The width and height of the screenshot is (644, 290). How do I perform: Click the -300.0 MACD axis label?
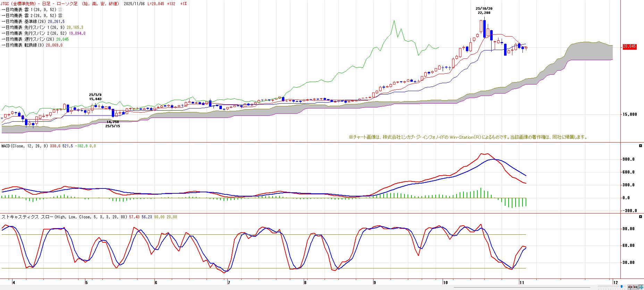[x=629, y=211]
